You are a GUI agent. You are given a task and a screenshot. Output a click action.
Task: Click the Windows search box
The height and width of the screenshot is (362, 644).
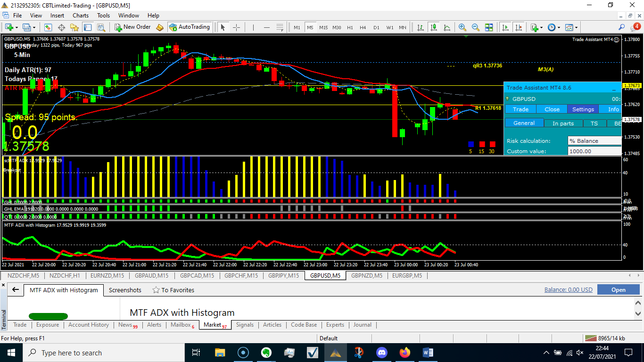(103, 353)
